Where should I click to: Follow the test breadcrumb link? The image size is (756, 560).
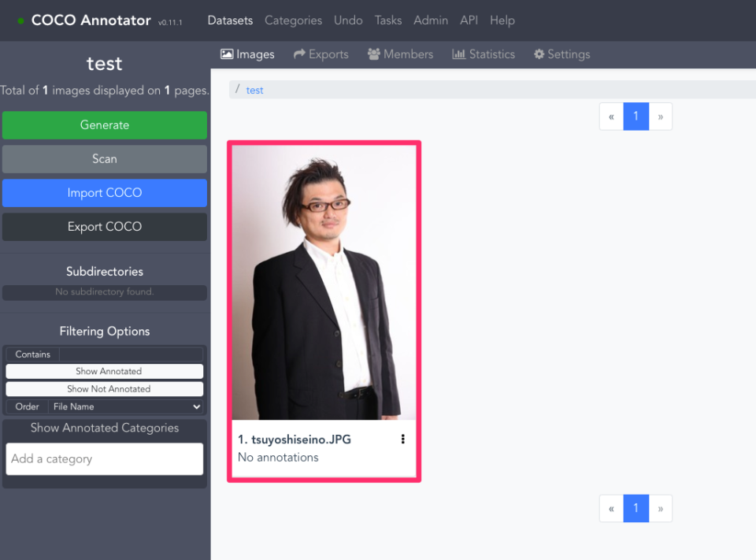[254, 90]
